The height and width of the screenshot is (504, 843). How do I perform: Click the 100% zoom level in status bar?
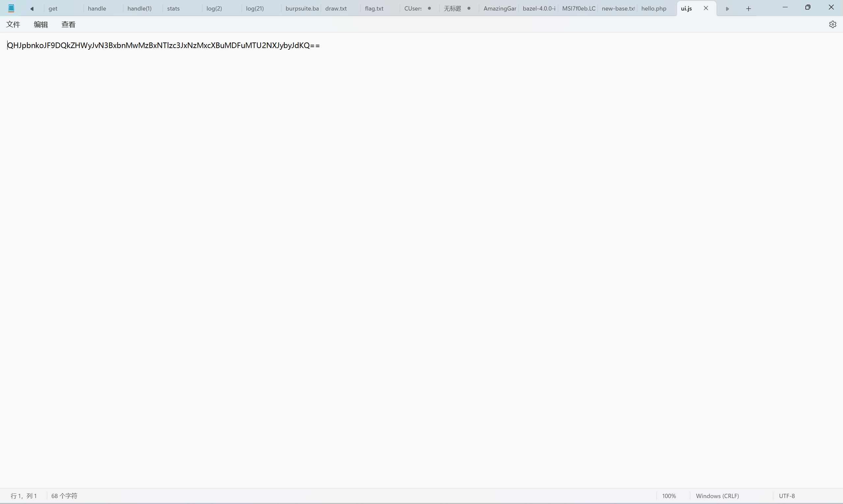tap(669, 496)
